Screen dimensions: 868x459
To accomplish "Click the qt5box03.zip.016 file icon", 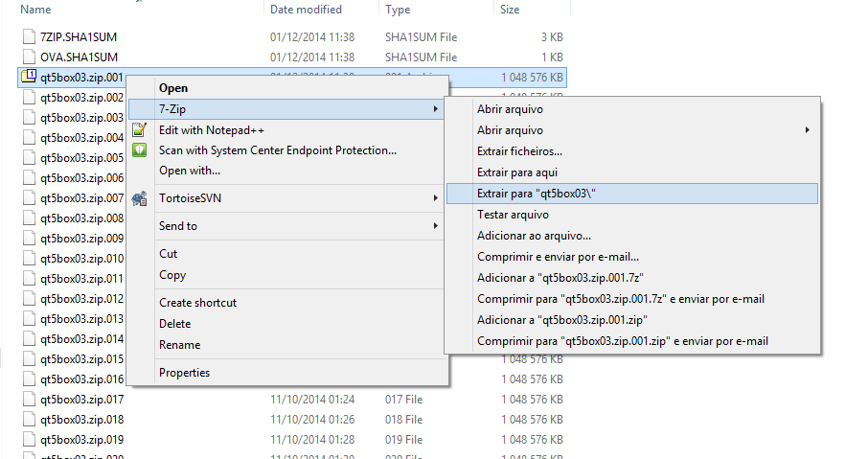I will click(x=30, y=379).
